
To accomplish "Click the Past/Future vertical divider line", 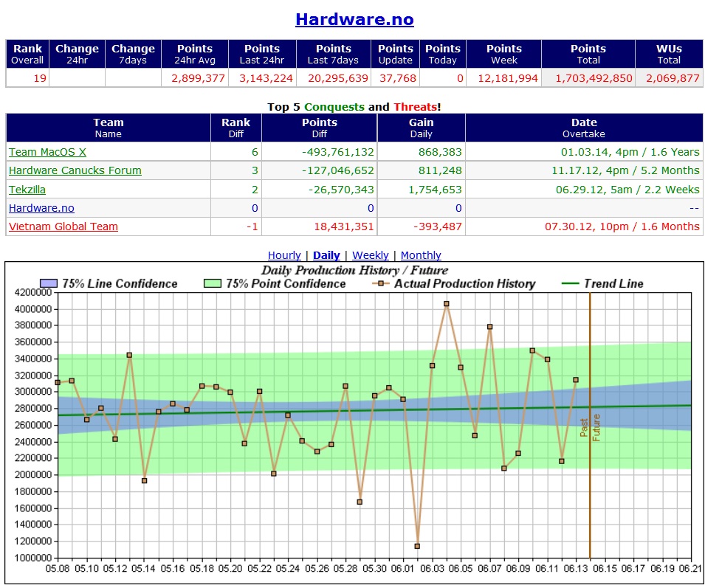I will [590, 424].
